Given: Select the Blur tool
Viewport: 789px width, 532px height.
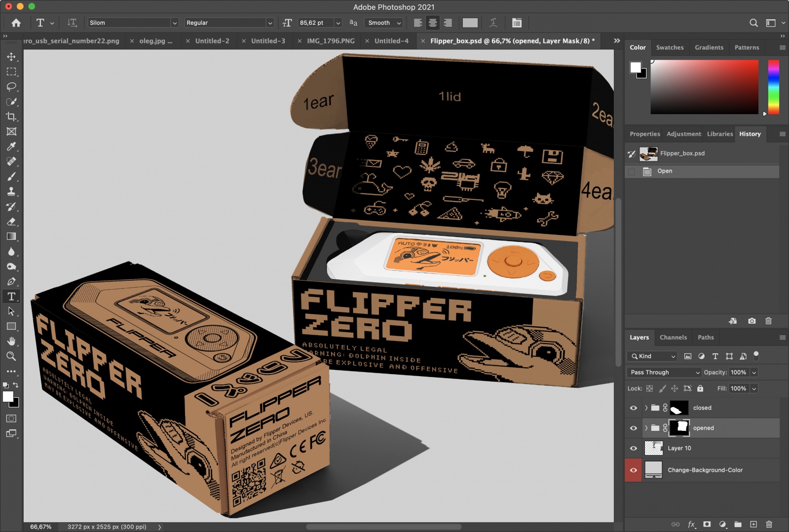Looking at the screenshot, I should (11, 252).
